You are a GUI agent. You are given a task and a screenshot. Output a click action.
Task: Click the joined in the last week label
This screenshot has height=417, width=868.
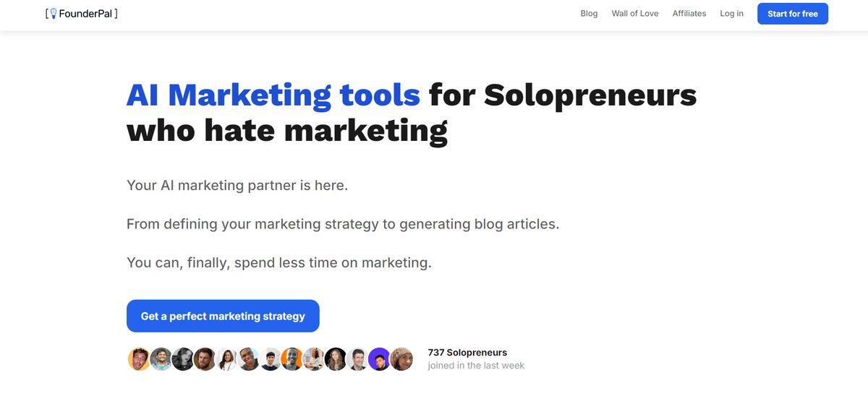pyautogui.click(x=476, y=364)
